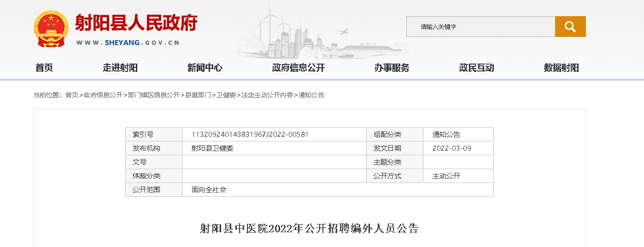The height and width of the screenshot is (247, 644).
Task: Click the 公开范围 label cell
Action: coord(154,189)
